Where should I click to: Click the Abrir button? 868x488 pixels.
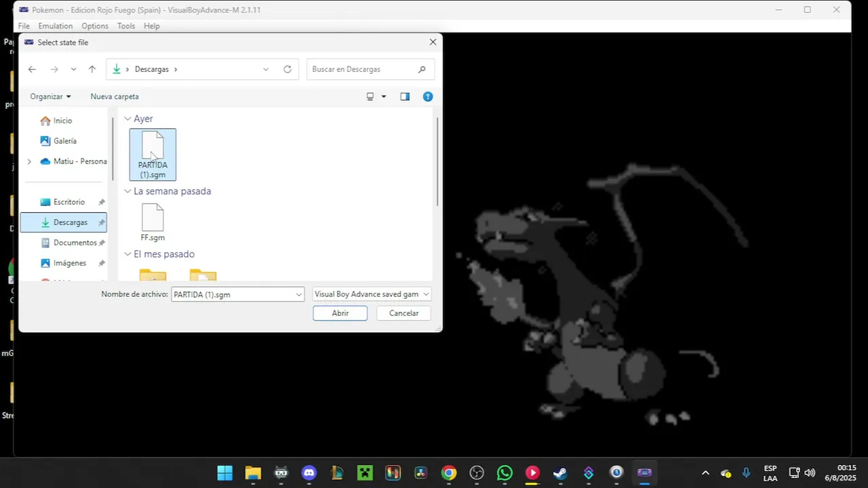[340, 313]
